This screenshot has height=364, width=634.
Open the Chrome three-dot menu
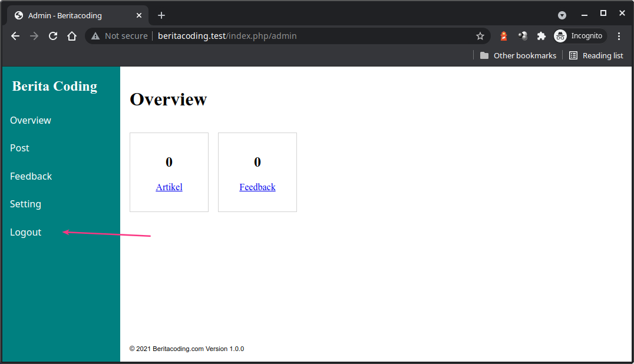click(x=619, y=36)
